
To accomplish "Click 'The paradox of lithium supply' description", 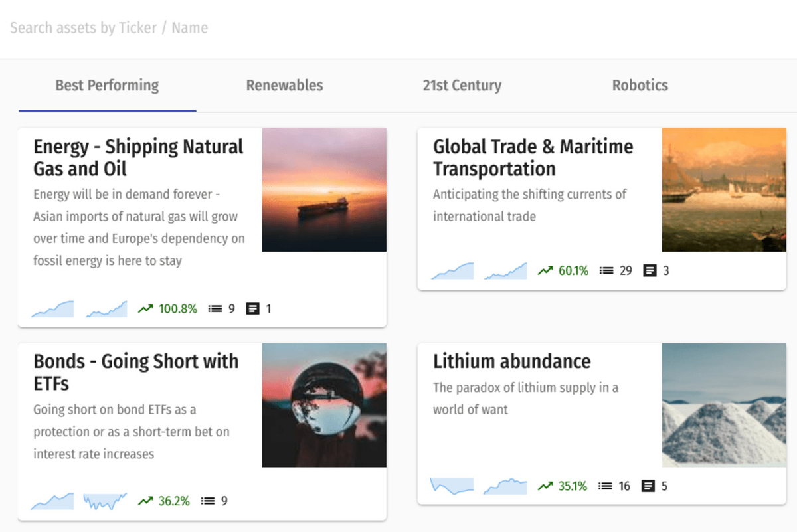I will [x=525, y=399].
